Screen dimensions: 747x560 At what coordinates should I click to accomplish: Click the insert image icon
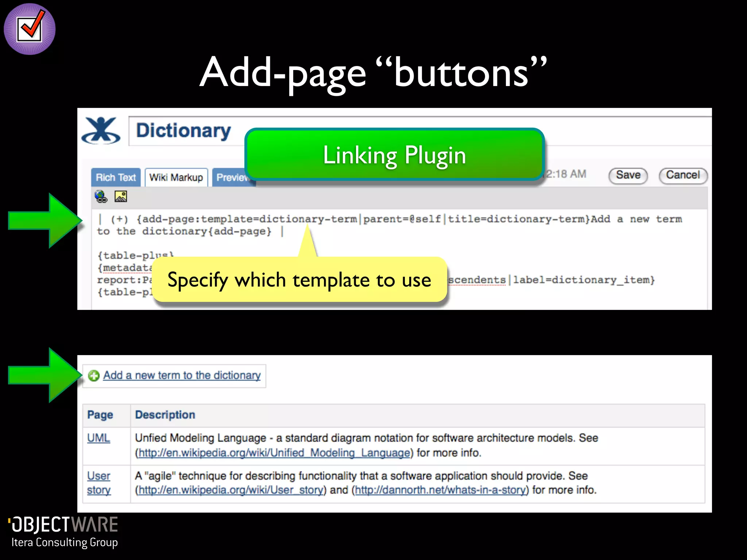coord(121,197)
